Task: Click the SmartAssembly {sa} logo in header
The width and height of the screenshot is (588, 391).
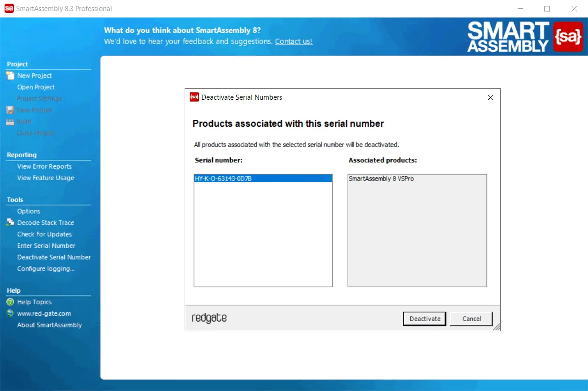Action: point(568,37)
